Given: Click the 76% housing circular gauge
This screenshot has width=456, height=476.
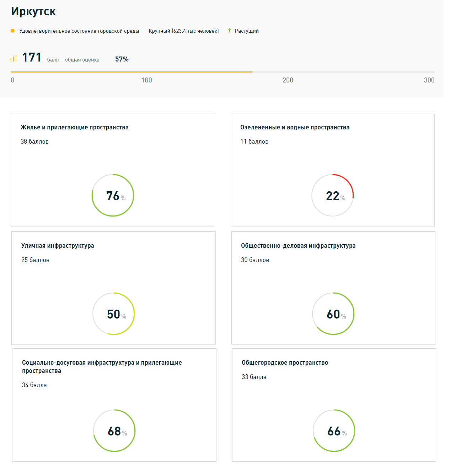Looking at the screenshot, I should coord(113,195).
